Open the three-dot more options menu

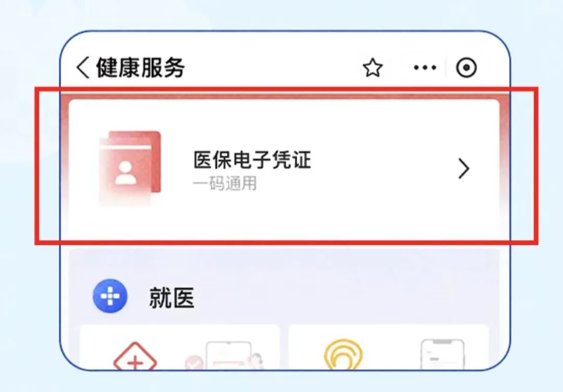pyautogui.click(x=425, y=67)
